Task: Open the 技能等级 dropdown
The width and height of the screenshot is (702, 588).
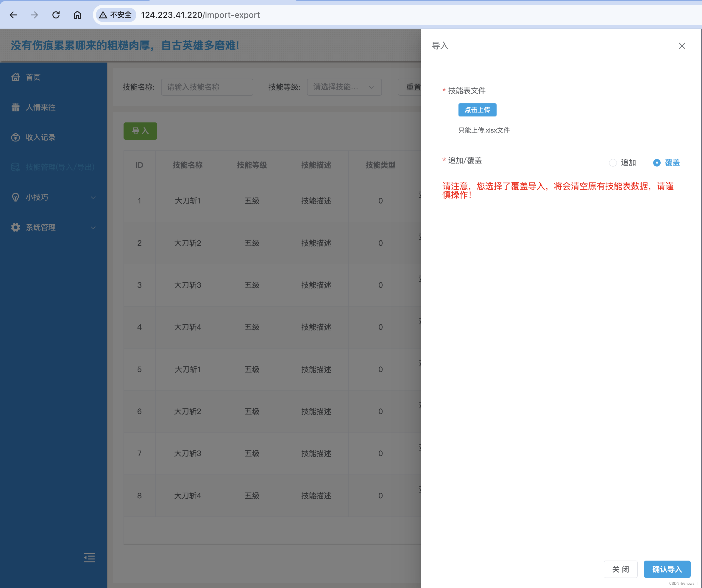Action: pyautogui.click(x=344, y=87)
